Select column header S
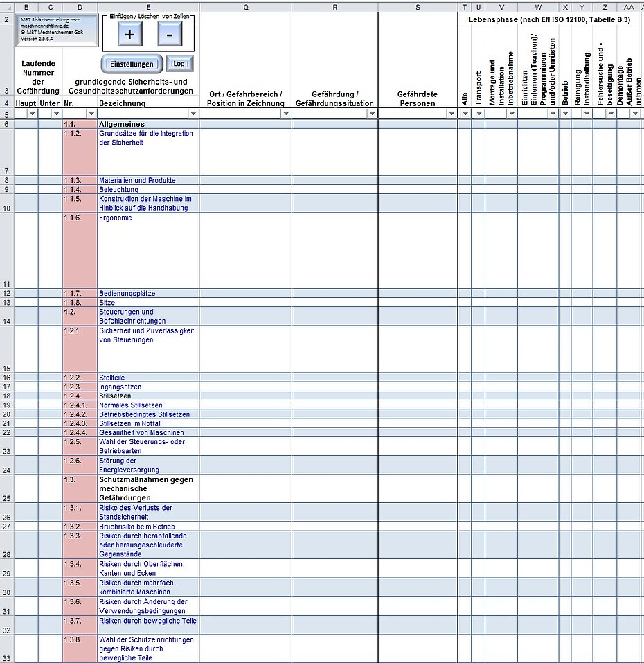This screenshot has height=663, width=644. (x=418, y=7)
